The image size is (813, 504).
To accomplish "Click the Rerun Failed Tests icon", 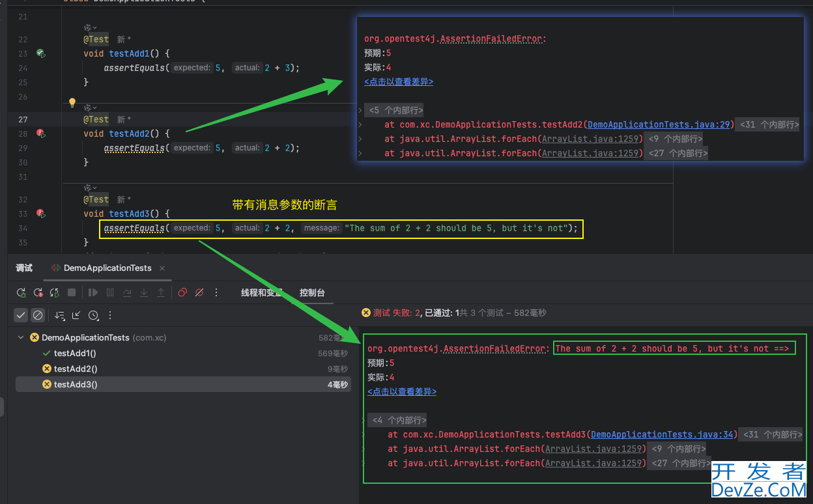I will [x=38, y=293].
